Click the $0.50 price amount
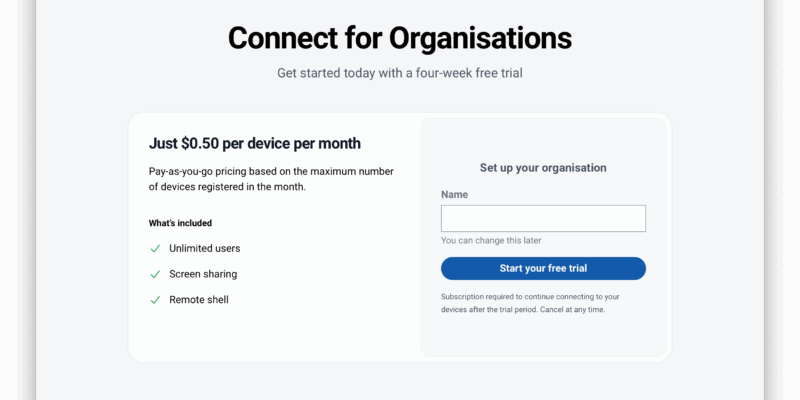The image size is (800, 400). 205,143
